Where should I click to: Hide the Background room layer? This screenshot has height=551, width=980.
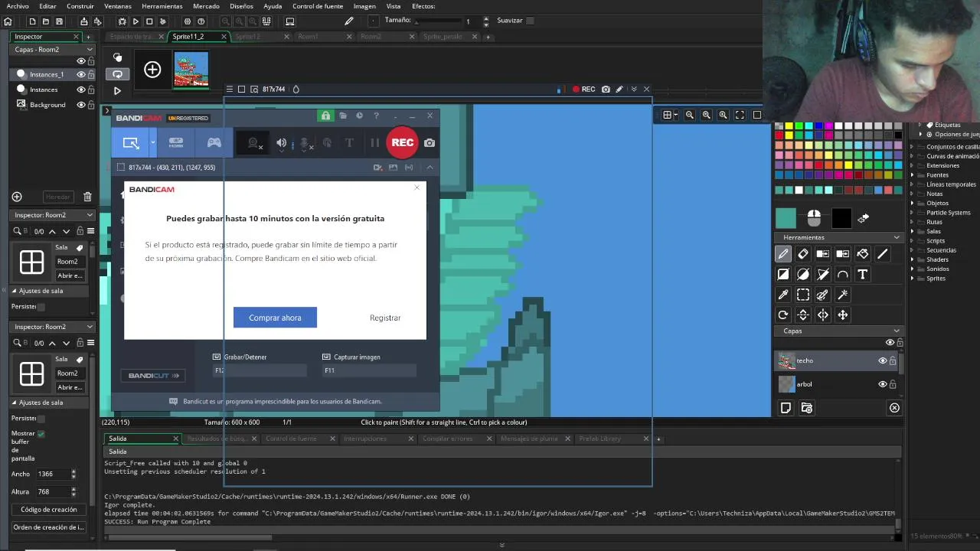[80, 105]
